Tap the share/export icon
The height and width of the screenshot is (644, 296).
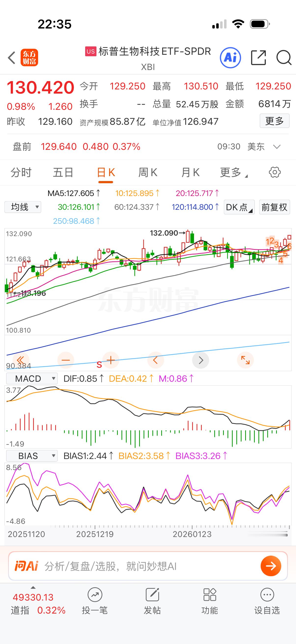(258, 57)
